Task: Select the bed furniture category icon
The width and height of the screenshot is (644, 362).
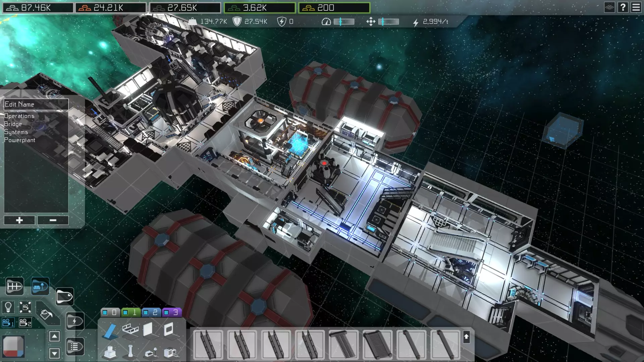Action: 130,330
